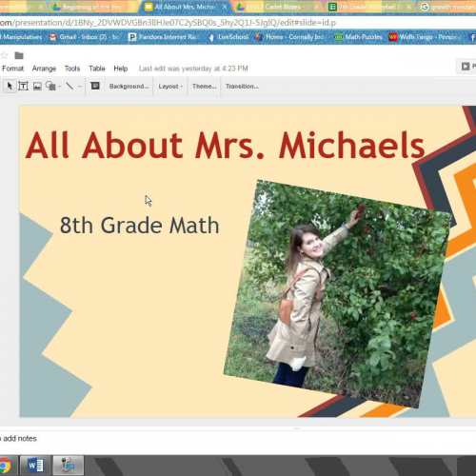Open Home - Connally bookmark
Screen dimensions: 476x476
289,37
